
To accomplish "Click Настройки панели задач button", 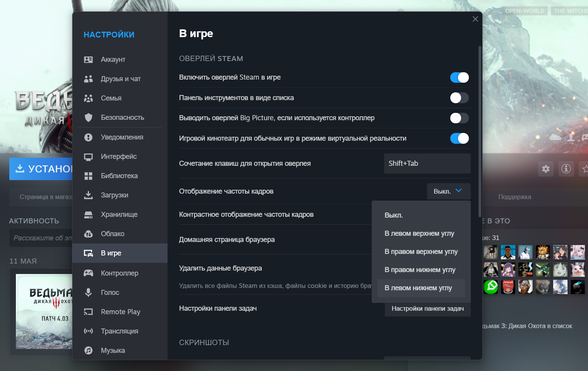I will click(427, 309).
